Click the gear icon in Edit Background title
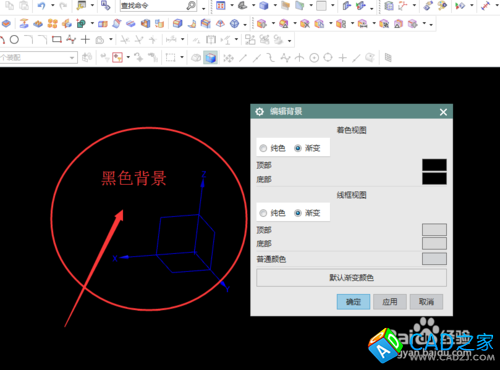 [x=259, y=112]
